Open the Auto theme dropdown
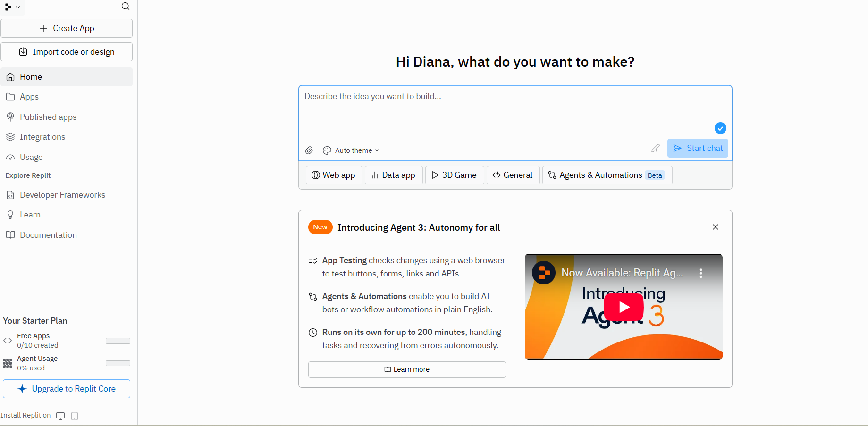Image resolution: width=868 pixels, height=426 pixels. pyautogui.click(x=351, y=150)
